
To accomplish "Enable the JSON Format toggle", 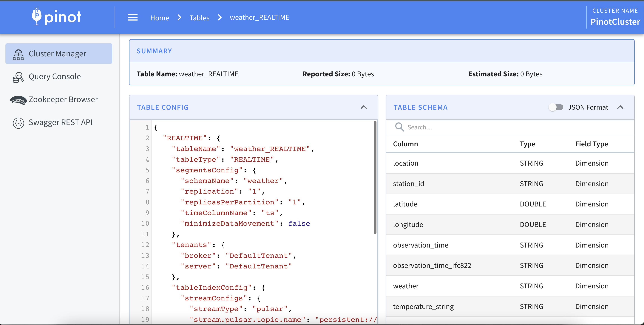I will pyautogui.click(x=556, y=107).
